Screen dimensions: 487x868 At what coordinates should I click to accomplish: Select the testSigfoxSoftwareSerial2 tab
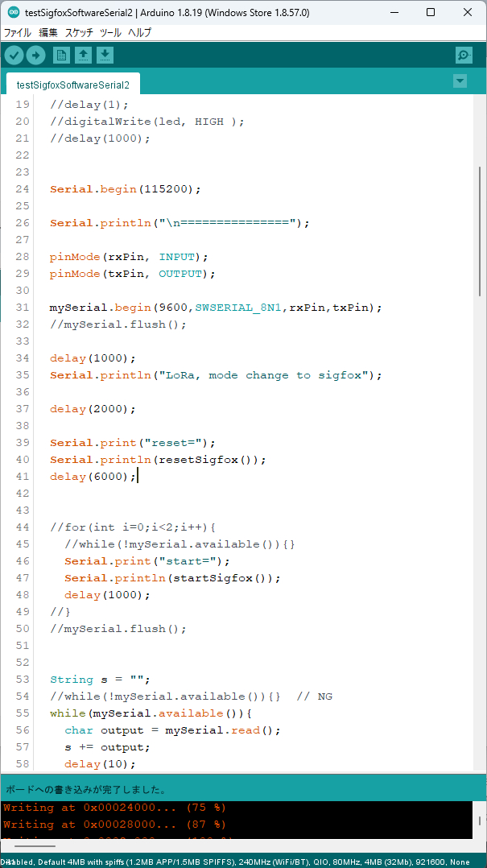tap(72, 85)
